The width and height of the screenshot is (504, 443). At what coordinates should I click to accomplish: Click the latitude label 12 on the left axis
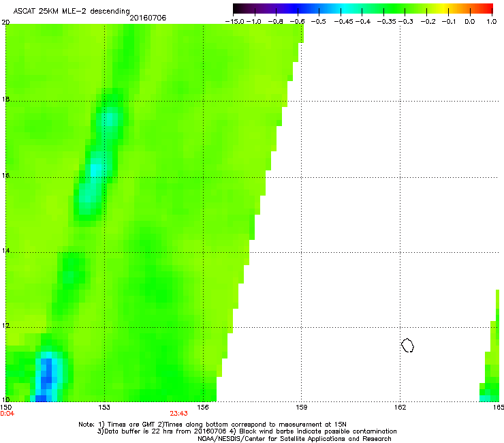click(5, 326)
